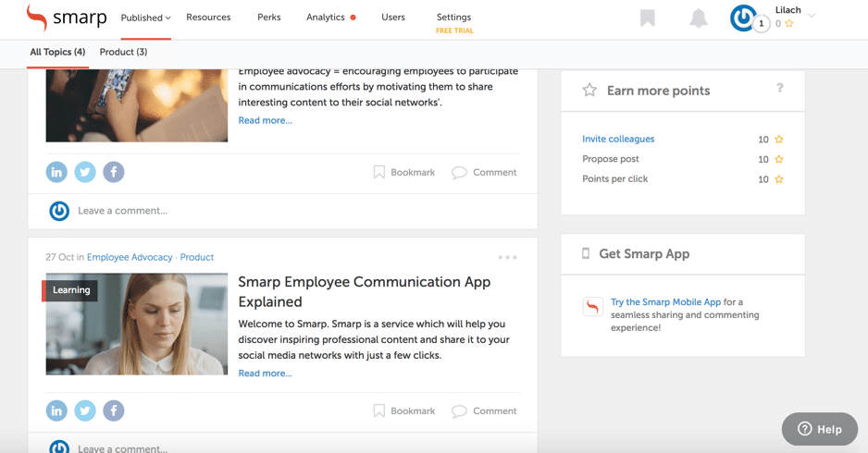Open the notifications bell
The height and width of the screenshot is (453, 868).
point(698,18)
